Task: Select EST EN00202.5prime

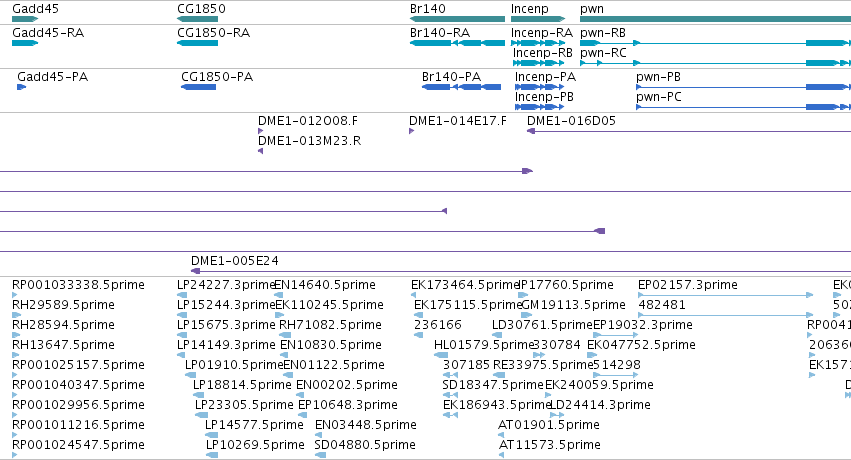Action: coord(301,395)
